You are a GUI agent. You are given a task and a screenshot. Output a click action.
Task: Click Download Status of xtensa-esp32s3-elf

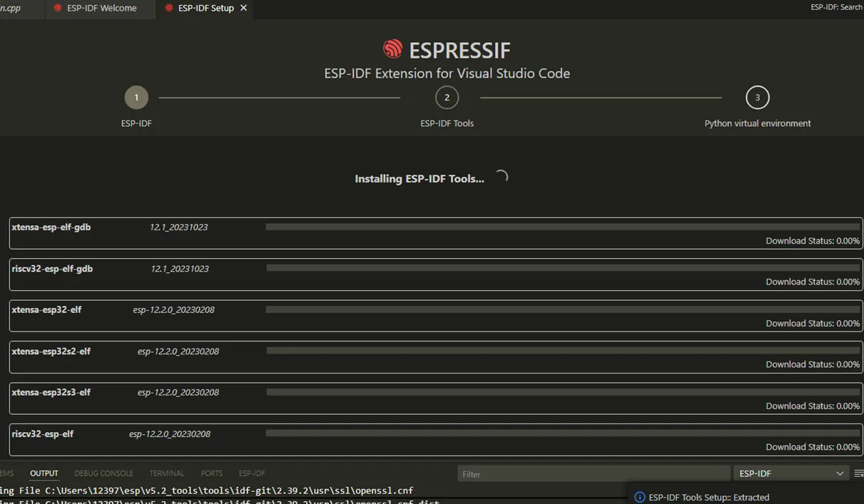point(813,406)
